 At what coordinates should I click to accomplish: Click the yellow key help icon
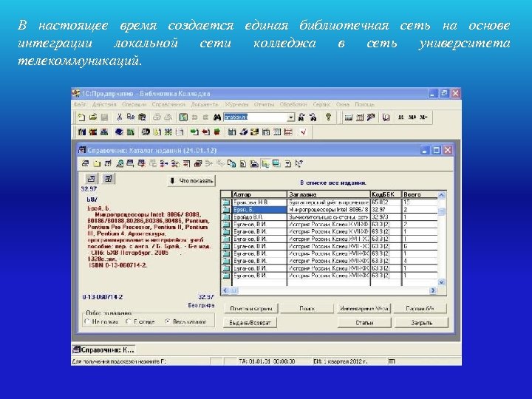[x=328, y=117]
